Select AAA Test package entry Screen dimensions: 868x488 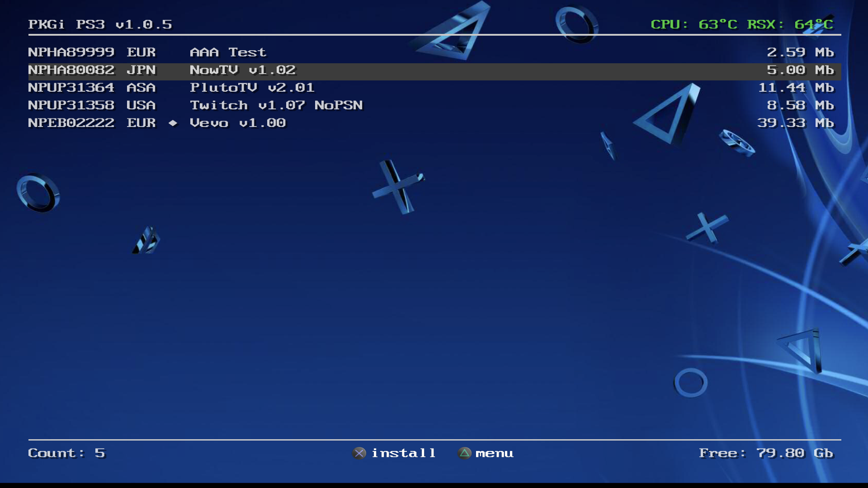coord(434,52)
